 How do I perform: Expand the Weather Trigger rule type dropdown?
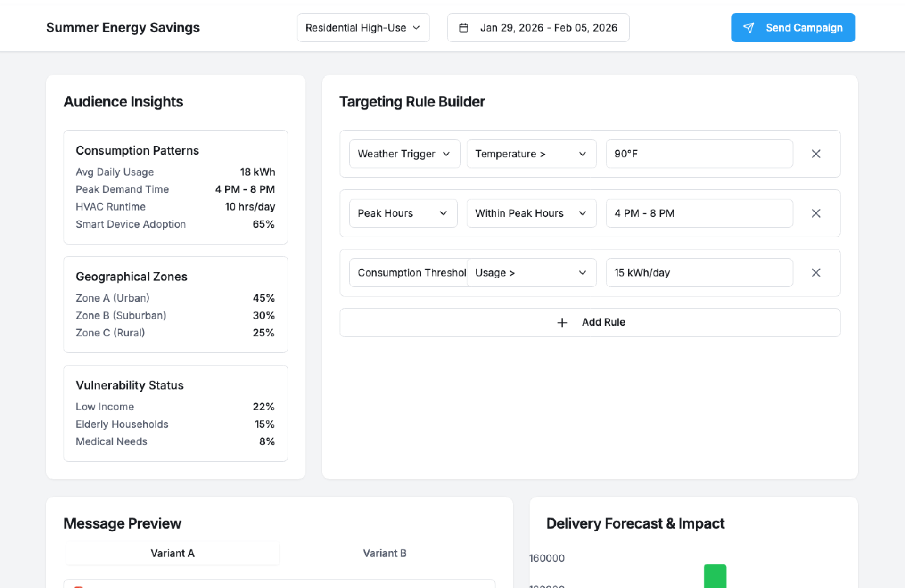(404, 154)
